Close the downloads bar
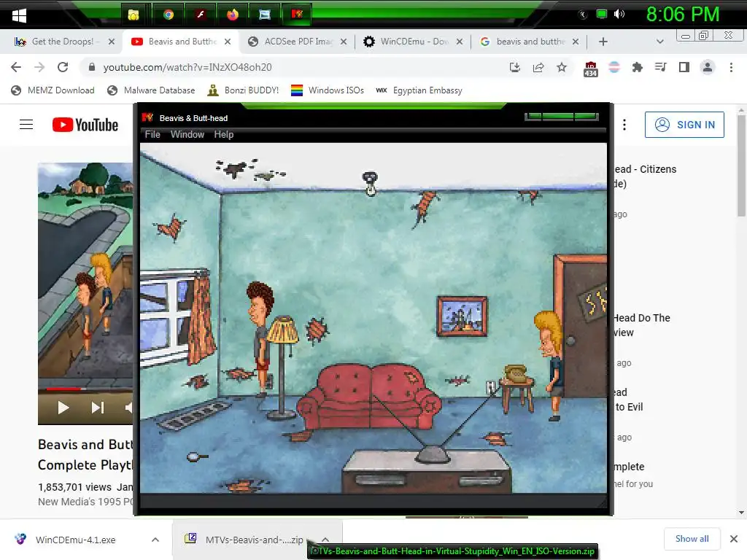The height and width of the screenshot is (560, 747). (x=734, y=539)
